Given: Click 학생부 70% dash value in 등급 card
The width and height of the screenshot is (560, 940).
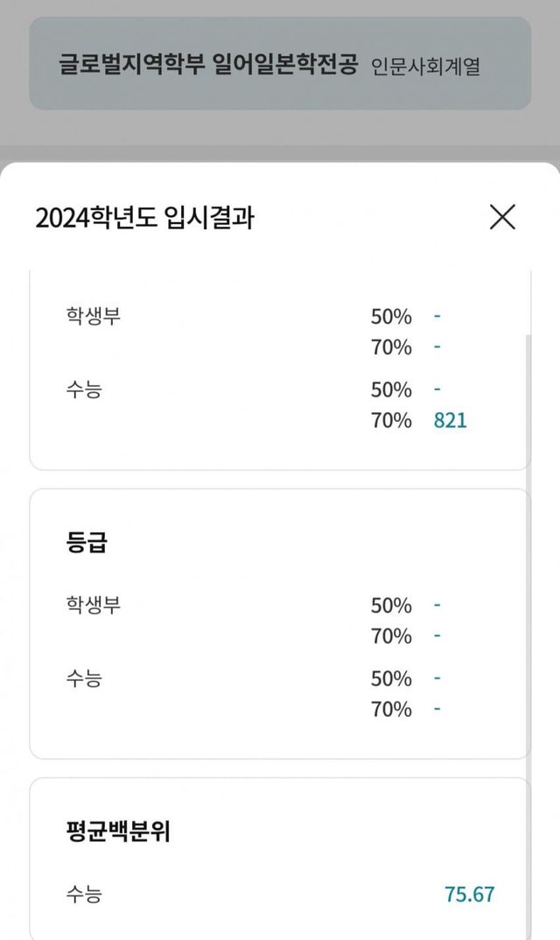Looking at the screenshot, I should pos(437,635).
